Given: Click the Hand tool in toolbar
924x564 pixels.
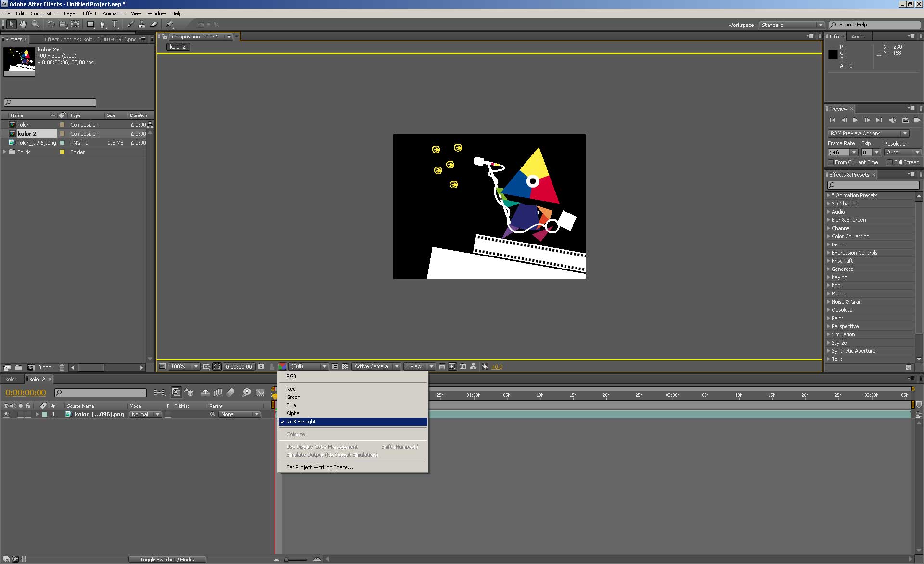Looking at the screenshot, I should click(22, 25).
